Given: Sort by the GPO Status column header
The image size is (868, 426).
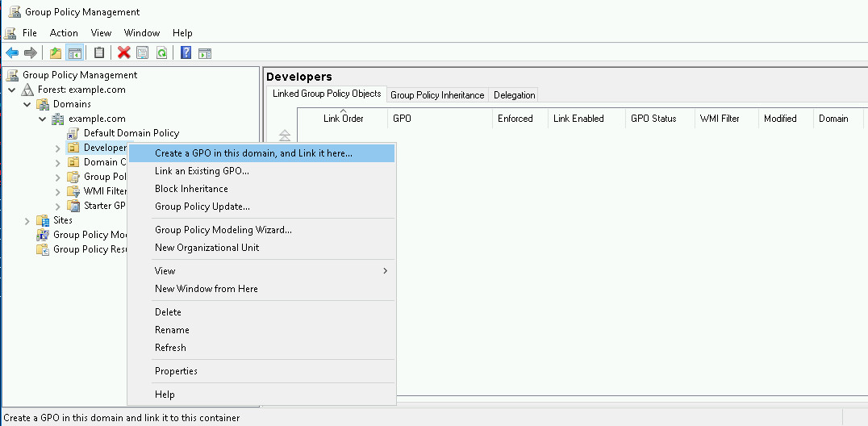Looking at the screenshot, I should pos(659,118).
